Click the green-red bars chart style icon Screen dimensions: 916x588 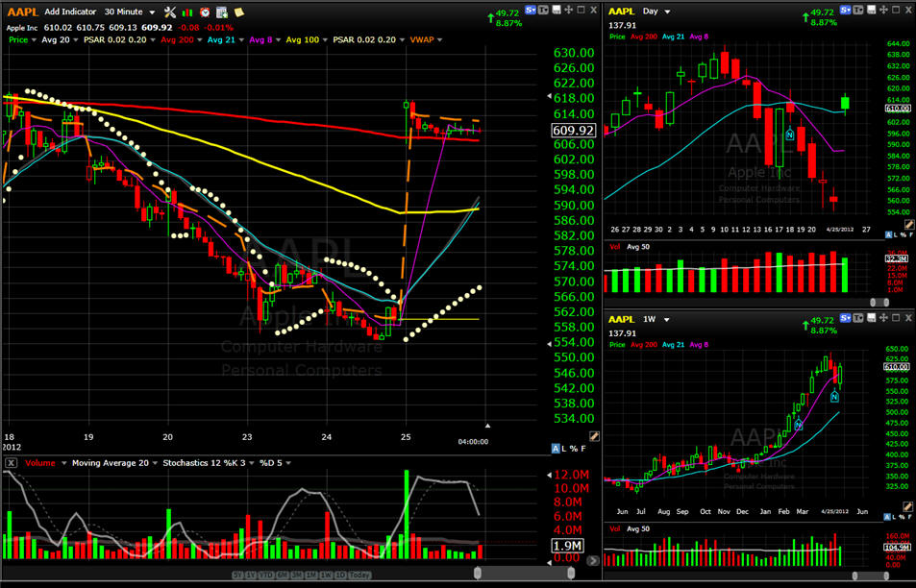click(187, 12)
